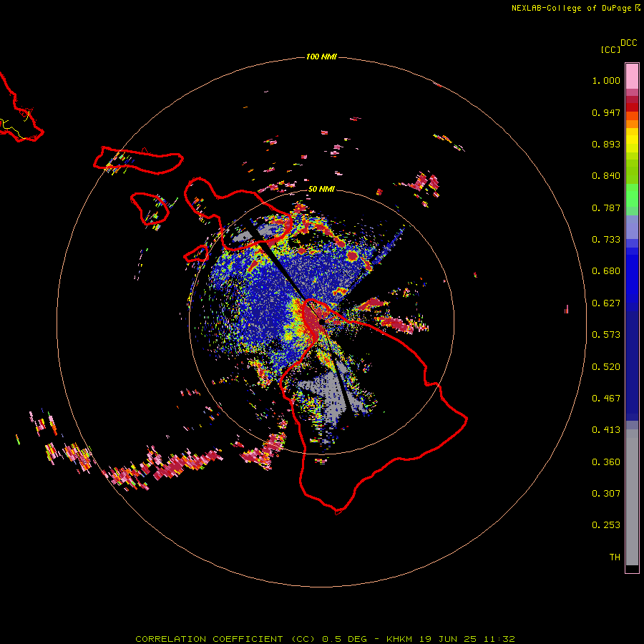The image size is (644, 644).
Task: Select the 1.000 scale value
Action: point(606,80)
